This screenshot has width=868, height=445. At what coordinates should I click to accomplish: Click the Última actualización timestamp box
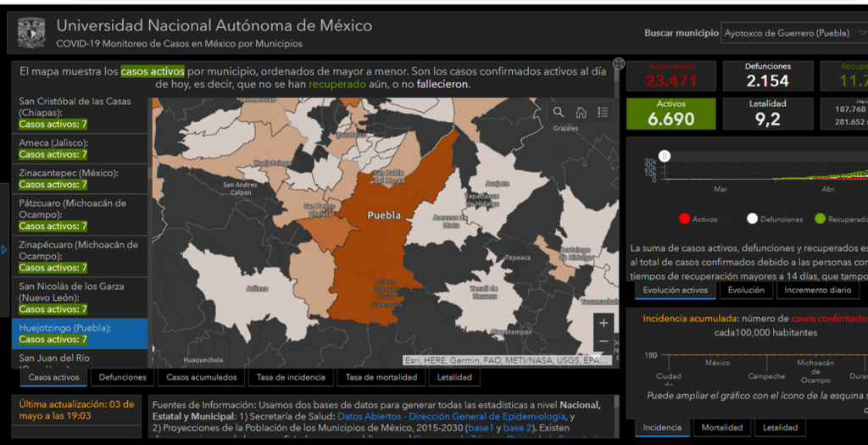coord(76,410)
